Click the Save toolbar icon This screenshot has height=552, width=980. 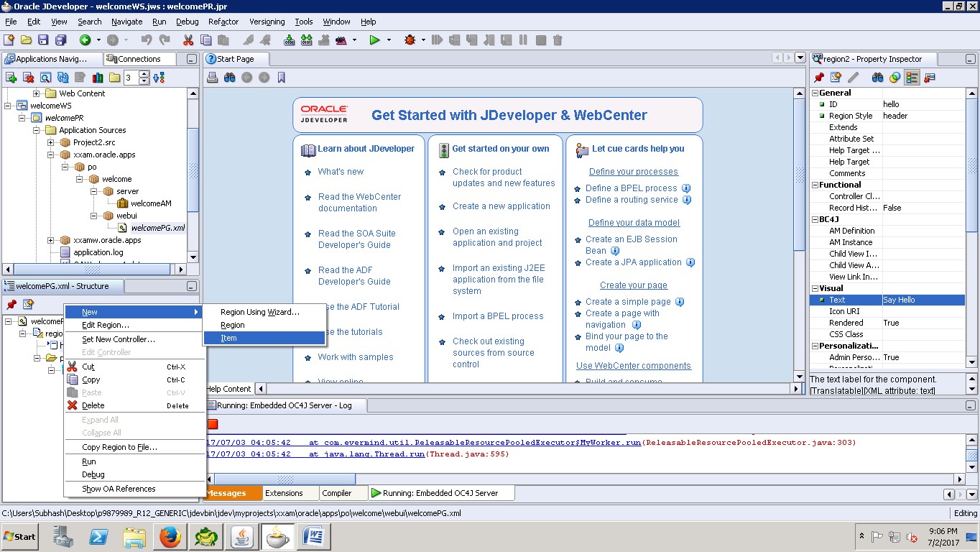pos(43,40)
